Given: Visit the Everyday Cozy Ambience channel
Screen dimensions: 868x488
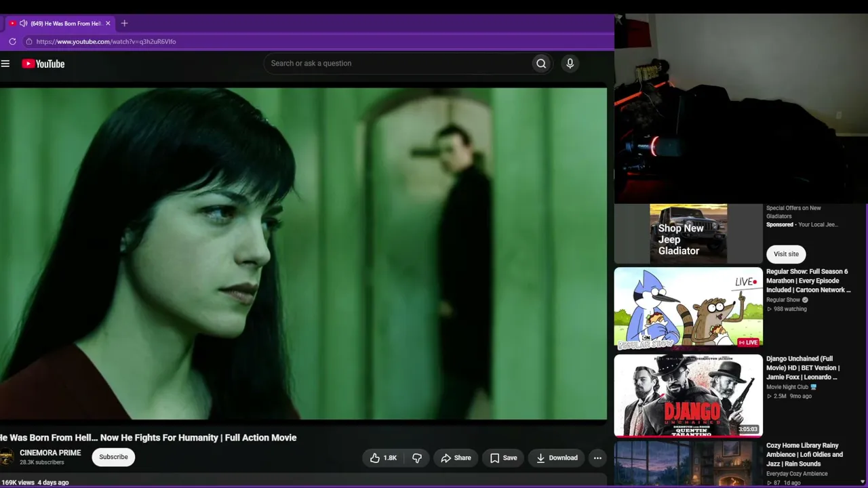Looking at the screenshot, I should click(x=797, y=474).
